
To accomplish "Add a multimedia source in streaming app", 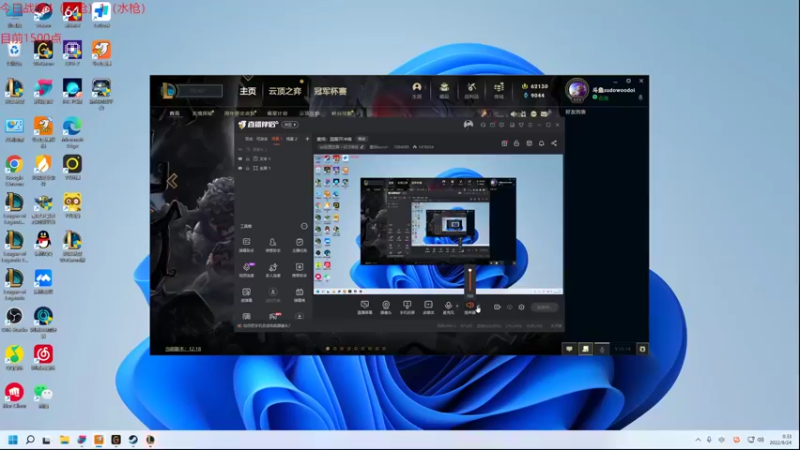I will coord(428,307).
